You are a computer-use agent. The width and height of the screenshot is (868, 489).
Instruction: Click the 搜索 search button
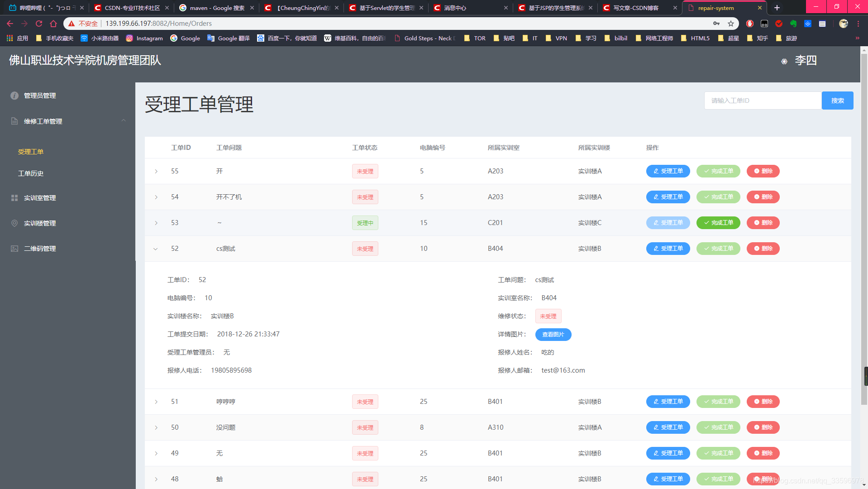tap(837, 101)
